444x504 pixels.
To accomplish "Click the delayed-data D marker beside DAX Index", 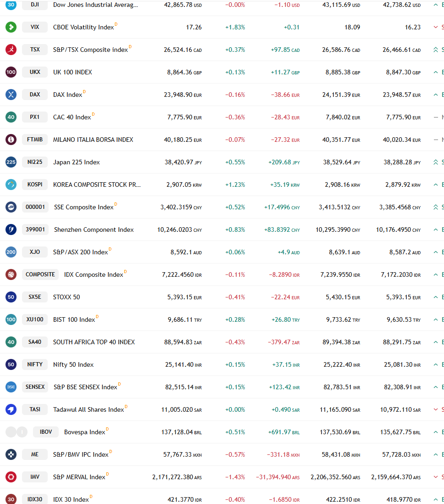I will coord(84,92).
